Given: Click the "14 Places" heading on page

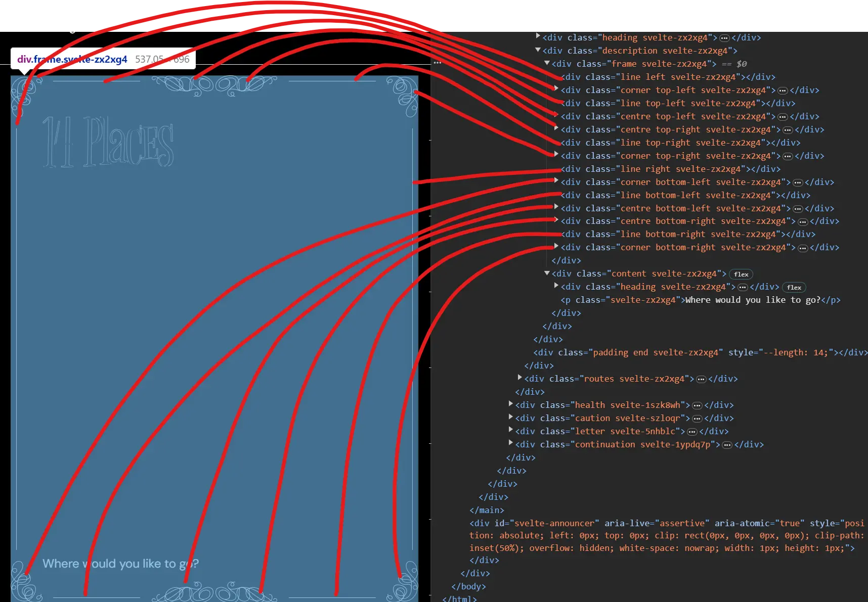Looking at the screenshot, I should click(108, 142).
